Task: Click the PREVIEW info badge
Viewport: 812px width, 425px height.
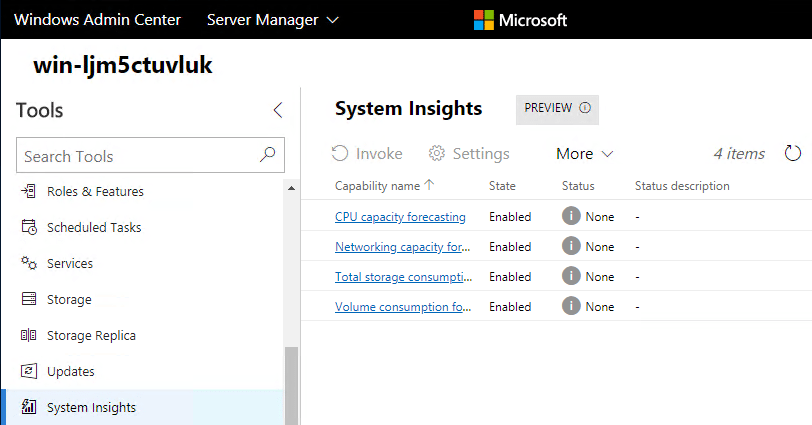Action: (557, 108)
